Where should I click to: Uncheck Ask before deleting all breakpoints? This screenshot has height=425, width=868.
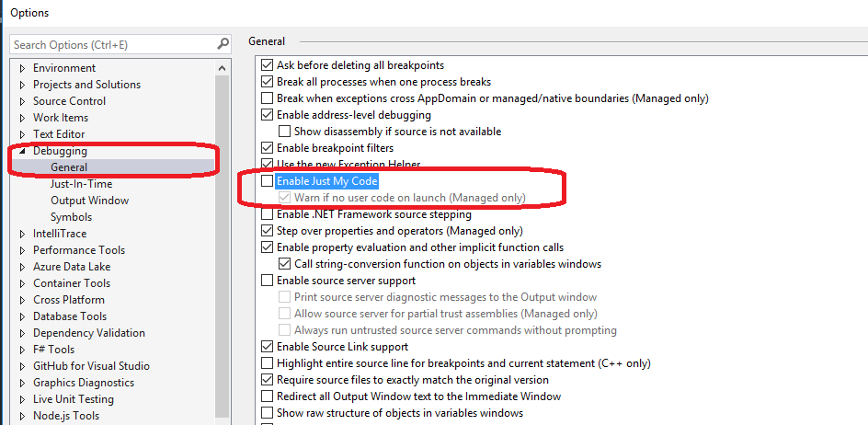click(x=268, y=65)
